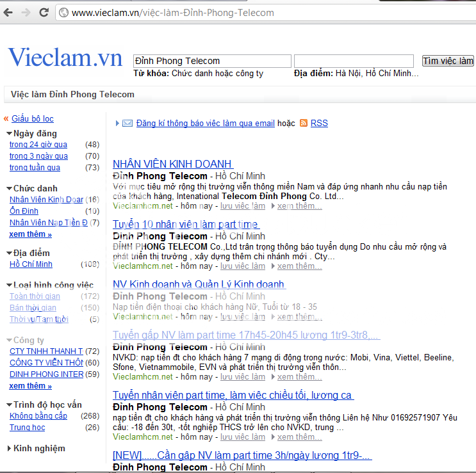Click the orange RSS feed icon
The width and height of the screenshot is (476, 473).
[x=304, y=123]
